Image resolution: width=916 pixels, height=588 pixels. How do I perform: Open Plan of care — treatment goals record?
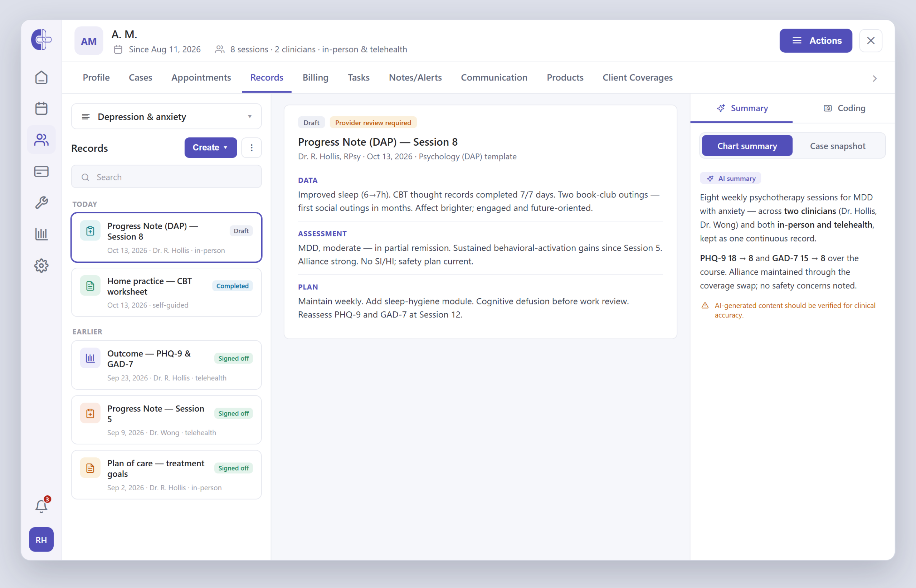[166, 475]
